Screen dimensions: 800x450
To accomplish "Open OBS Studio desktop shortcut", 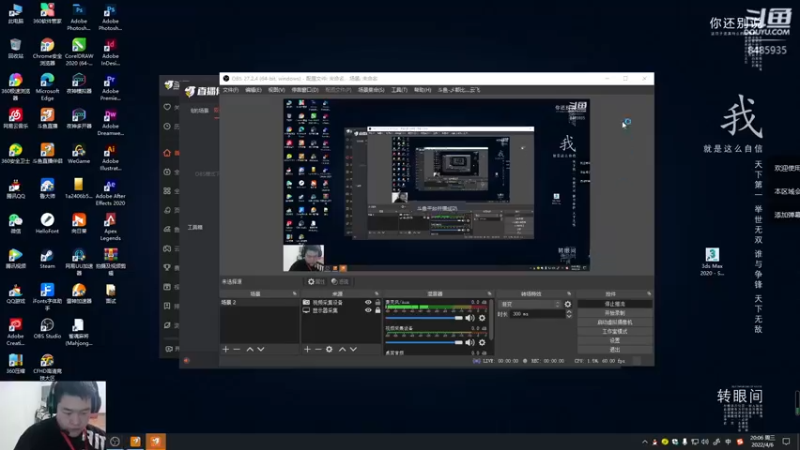I will 47,329.
